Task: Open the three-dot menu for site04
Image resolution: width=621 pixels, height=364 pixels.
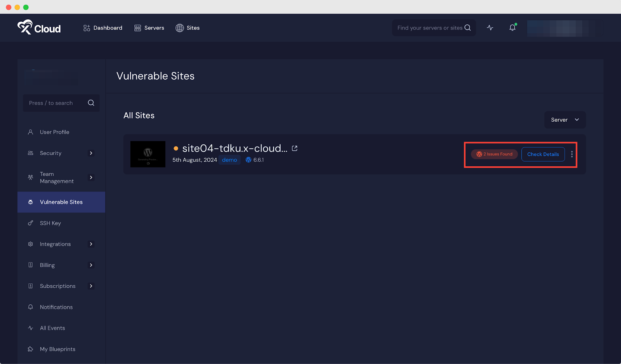Action: pos(572,154)
